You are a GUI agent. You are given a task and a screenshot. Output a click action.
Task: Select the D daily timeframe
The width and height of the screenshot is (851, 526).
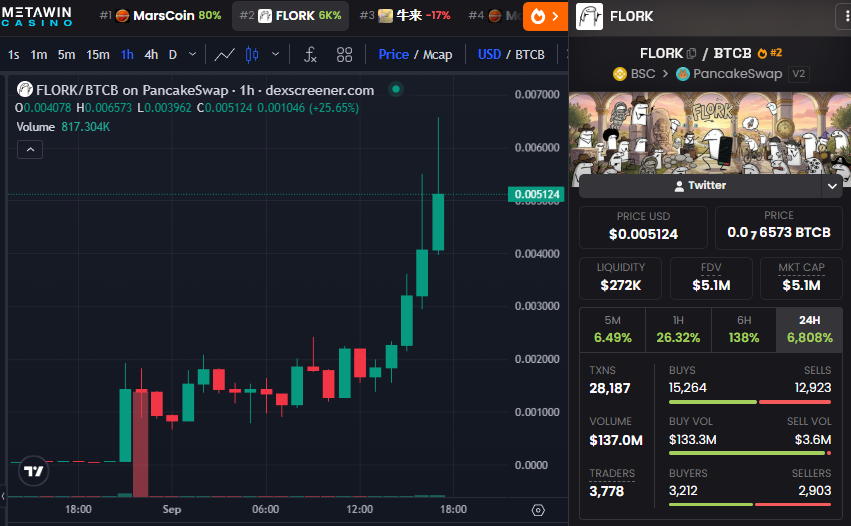(173, 55)
